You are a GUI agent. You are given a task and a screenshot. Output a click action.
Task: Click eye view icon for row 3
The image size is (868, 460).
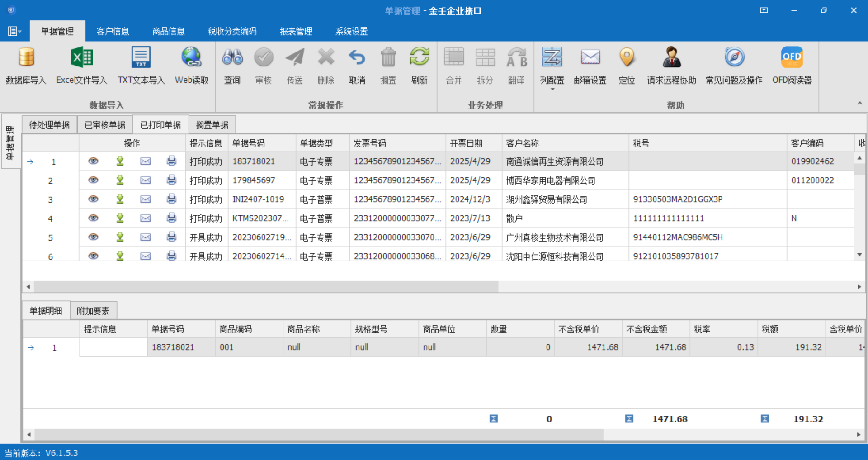(93, 199)
